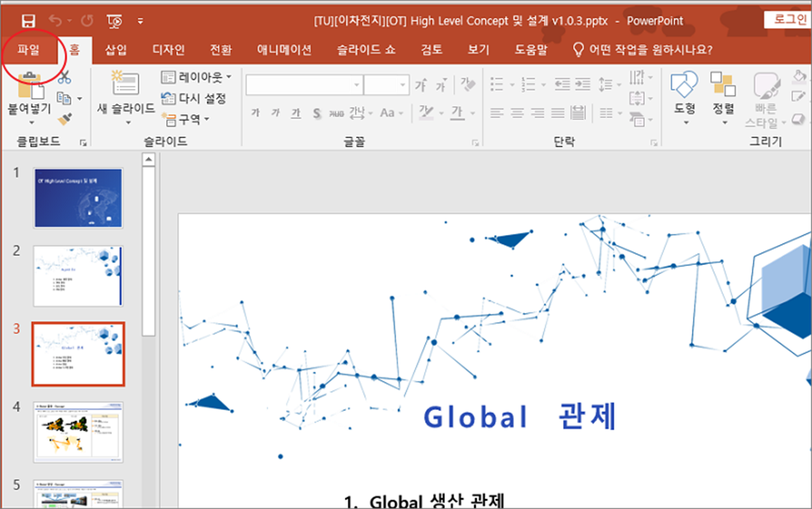The height and width of the screenshot is (509, 812).
Task: Open the 애니메이션 ribbon tab
Action: [x=285, y=50]
